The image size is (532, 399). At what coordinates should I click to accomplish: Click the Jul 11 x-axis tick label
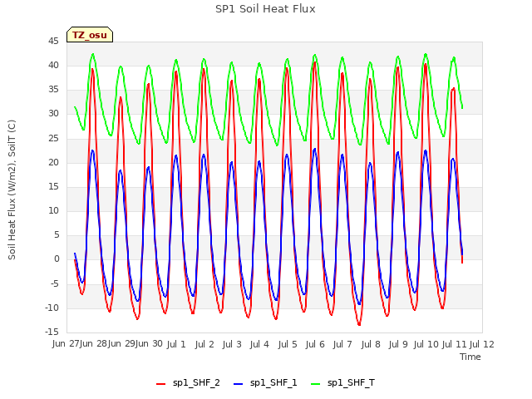pos(455,344)
